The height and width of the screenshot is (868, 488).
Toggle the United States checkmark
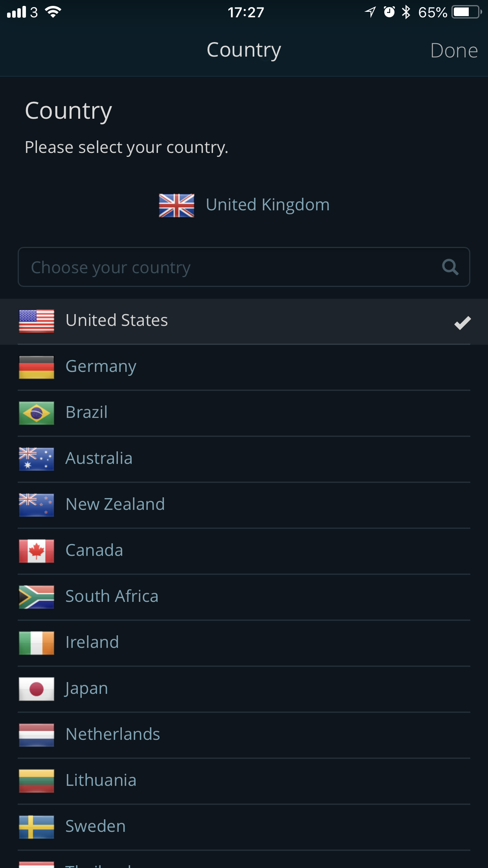pyautogui.click(x=462, y=323)
